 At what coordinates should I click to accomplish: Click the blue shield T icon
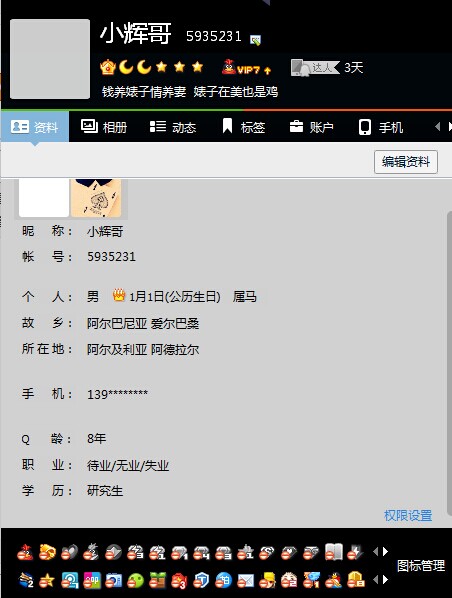(x=201, y=580)
